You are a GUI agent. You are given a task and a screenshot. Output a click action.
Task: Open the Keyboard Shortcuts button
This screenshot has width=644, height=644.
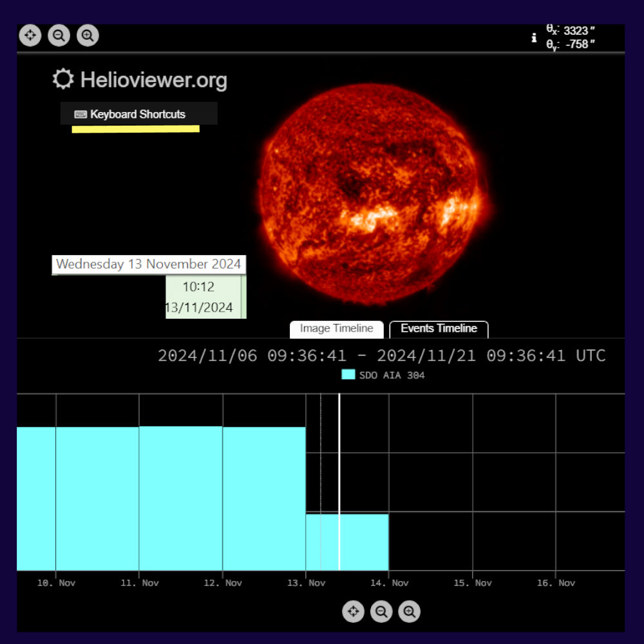pos(138,114)
